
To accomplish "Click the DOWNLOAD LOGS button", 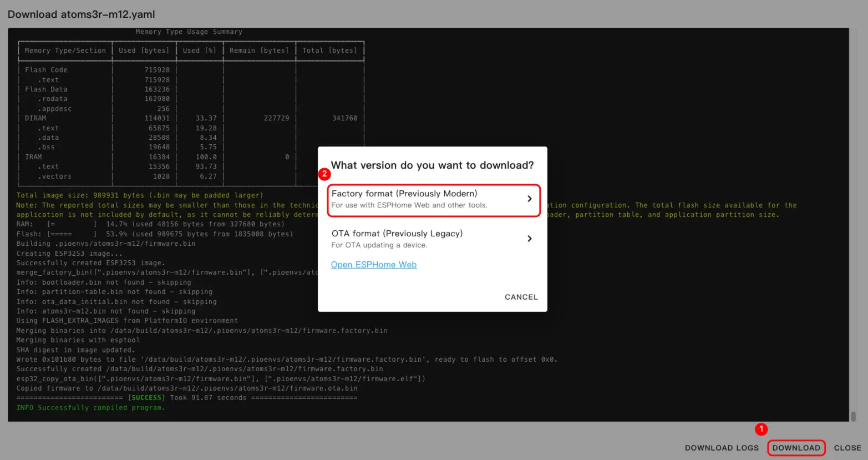I will (721, 448).
